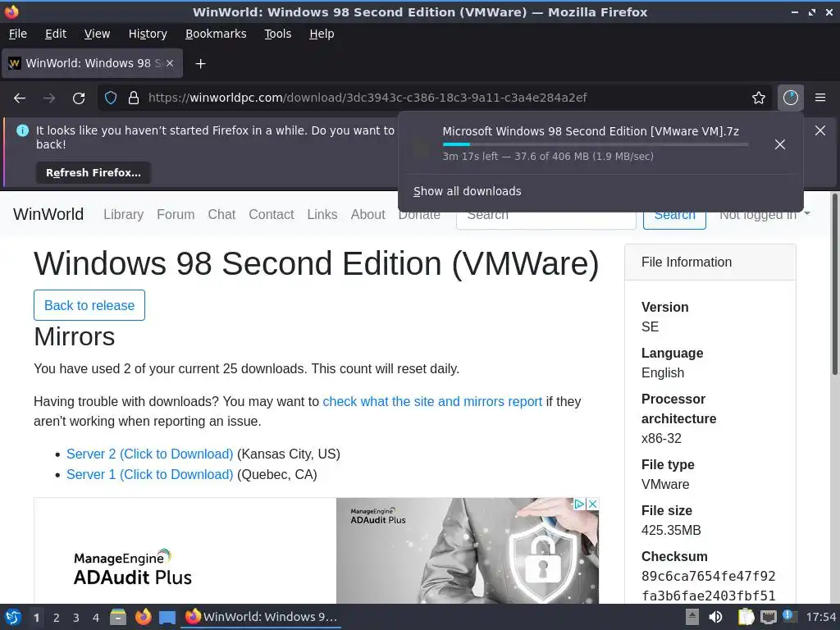This screenshot has width=840, height=630.
Task: Click the download progress bar
Action: click(x=596, y=144)
